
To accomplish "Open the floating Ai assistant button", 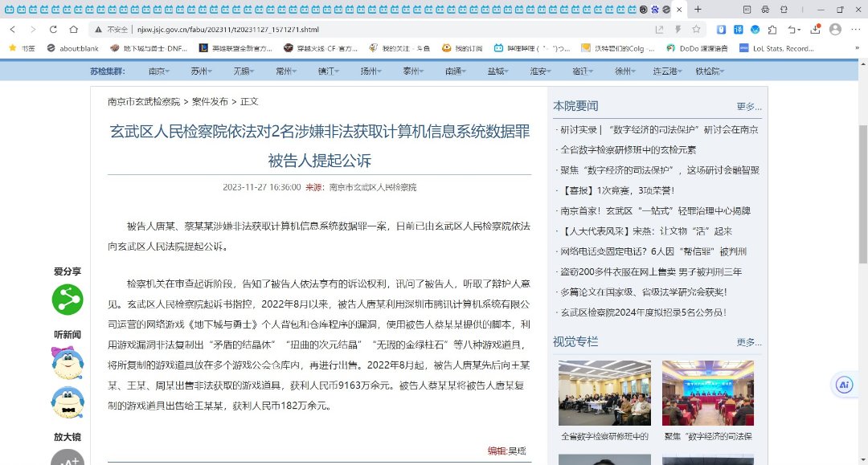I will [x=844, y=385].
